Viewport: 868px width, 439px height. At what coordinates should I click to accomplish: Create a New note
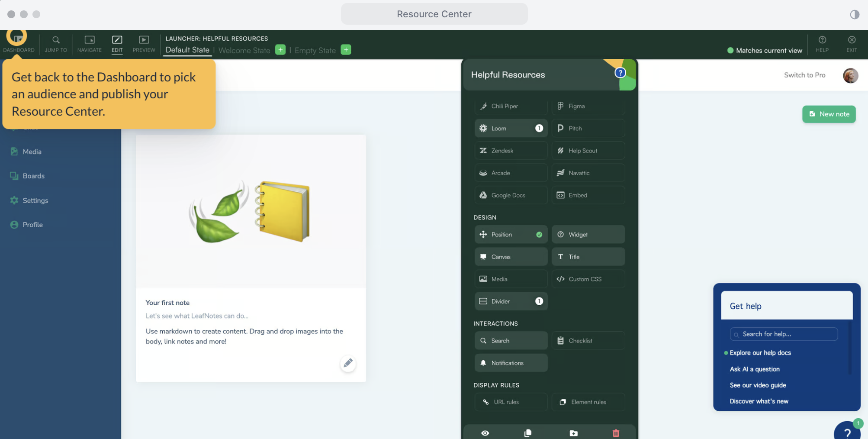[x=829, y=114]
